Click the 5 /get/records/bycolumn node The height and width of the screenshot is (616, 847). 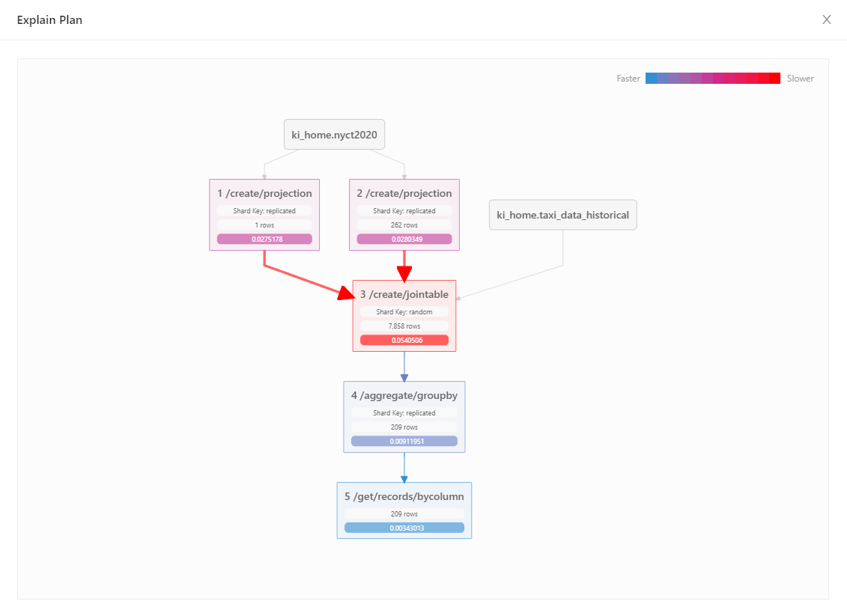coord(404,496)
